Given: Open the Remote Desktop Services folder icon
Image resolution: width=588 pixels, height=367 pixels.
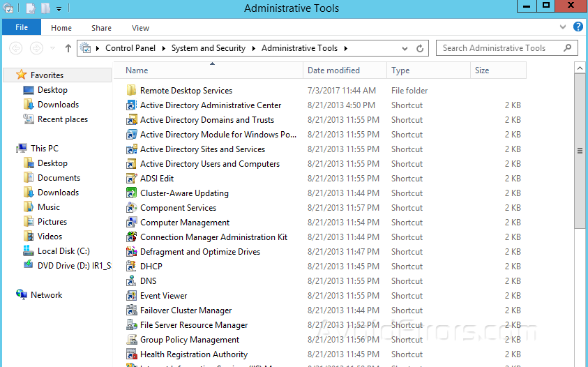Looking at the screenshot, I should click(x=131, y=91).
